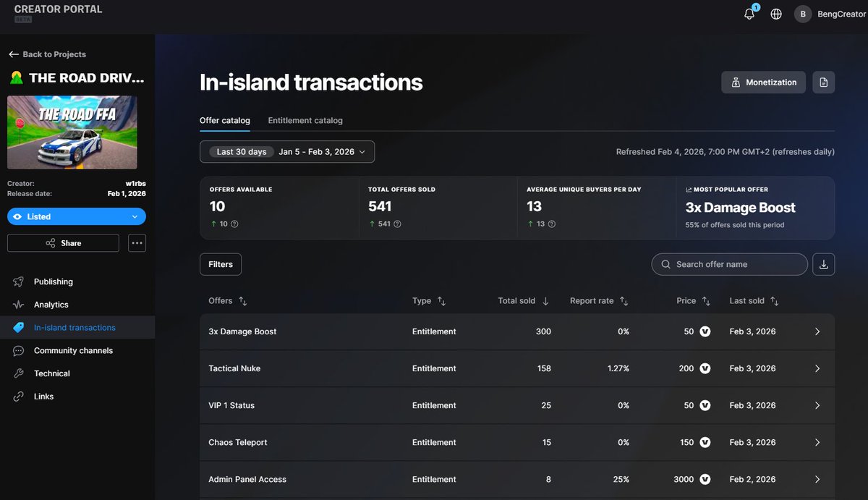Click help icon under Total Offers Sold
This screenshot has width=868, height=500.
tap(397, 224)
